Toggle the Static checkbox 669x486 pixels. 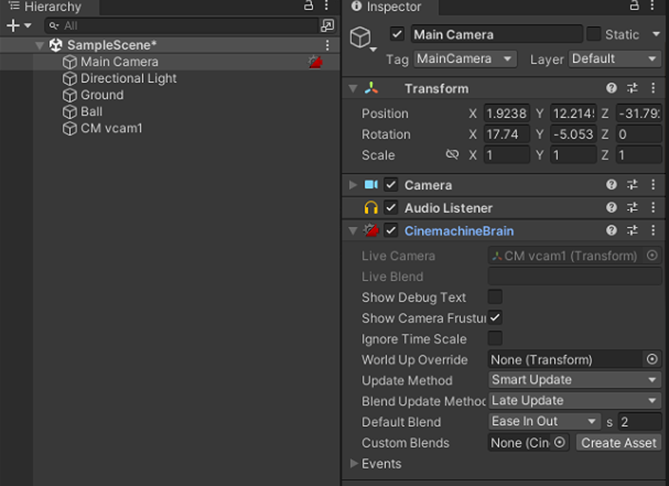[x=593, y=34]
